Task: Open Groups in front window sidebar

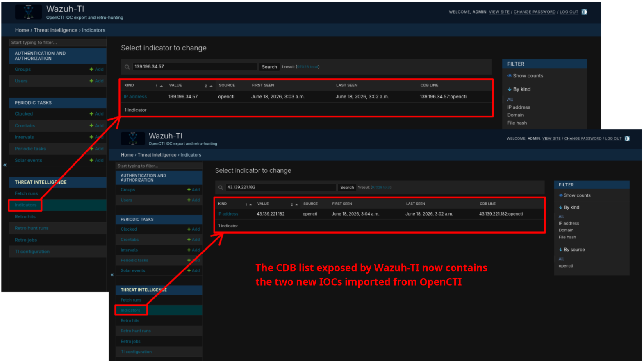Action: pos(128,190)
